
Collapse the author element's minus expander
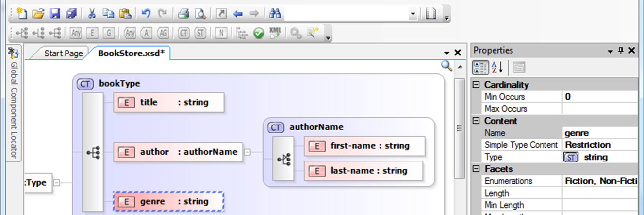pyautogui.click(x=247, y=152)
